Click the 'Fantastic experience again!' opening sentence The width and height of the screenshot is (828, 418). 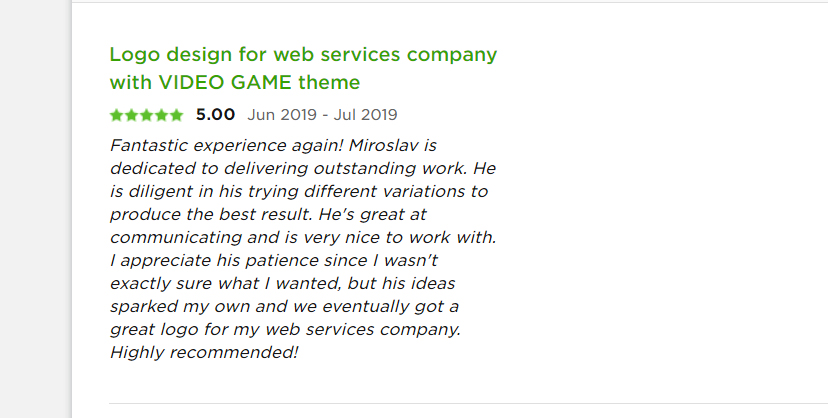pyautogui.click(x=227, y=145)
